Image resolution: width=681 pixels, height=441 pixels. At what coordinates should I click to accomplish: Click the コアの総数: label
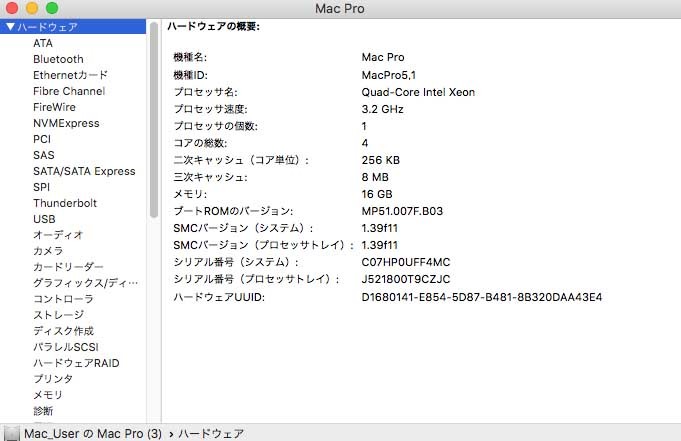pos(200,143)
